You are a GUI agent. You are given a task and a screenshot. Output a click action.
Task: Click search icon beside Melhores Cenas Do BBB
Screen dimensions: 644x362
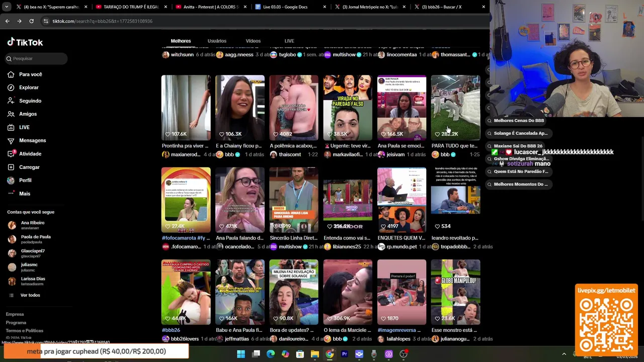tap(489, 121)
